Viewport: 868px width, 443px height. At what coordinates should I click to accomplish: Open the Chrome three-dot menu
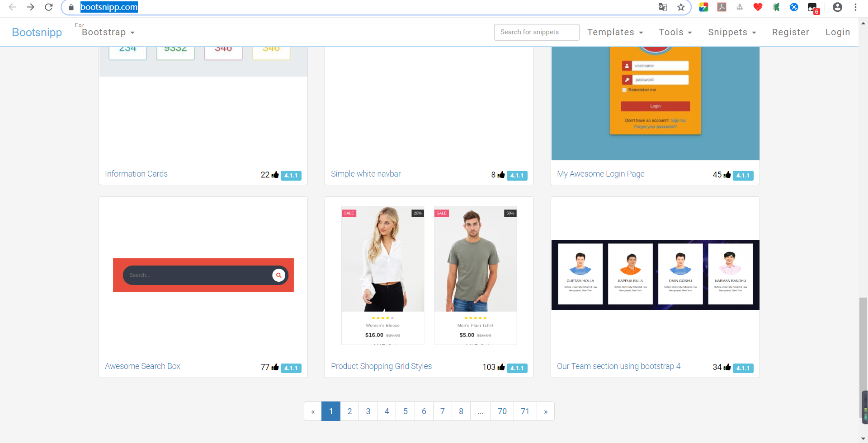pyautogui.click(x=855, y=7)
